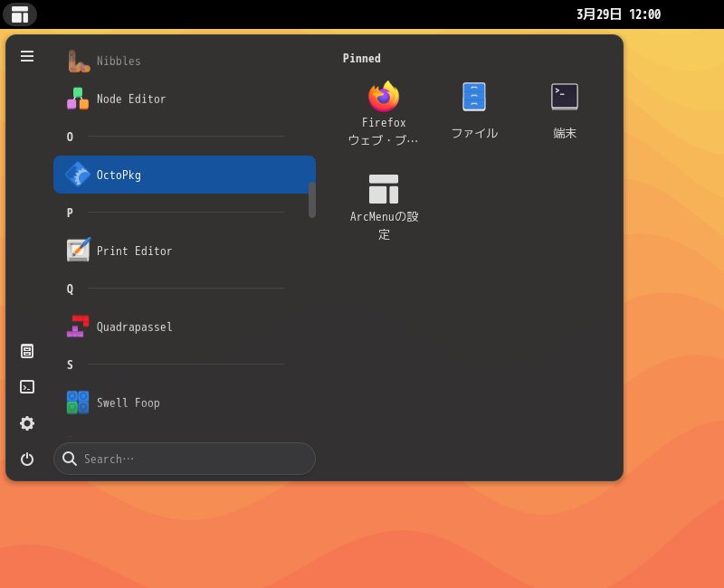Click the app list scrollbar handle

coord(312,199)
